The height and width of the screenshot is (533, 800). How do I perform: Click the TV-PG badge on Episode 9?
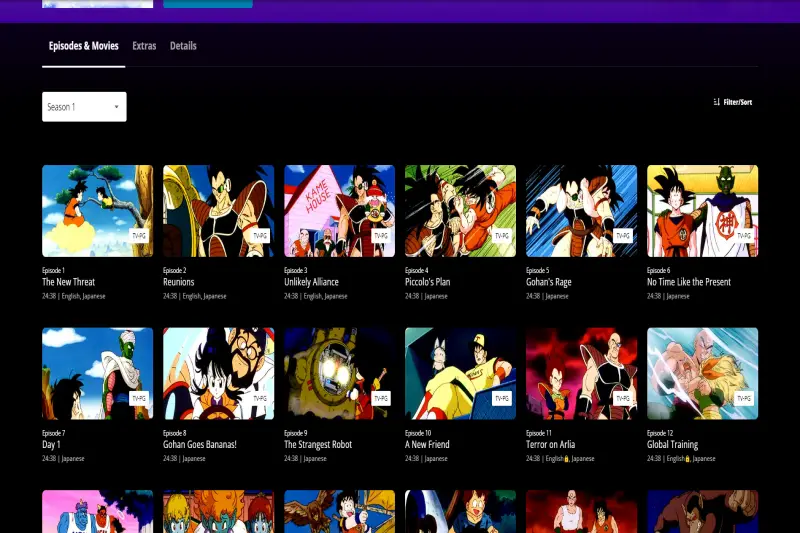point(381,398)
